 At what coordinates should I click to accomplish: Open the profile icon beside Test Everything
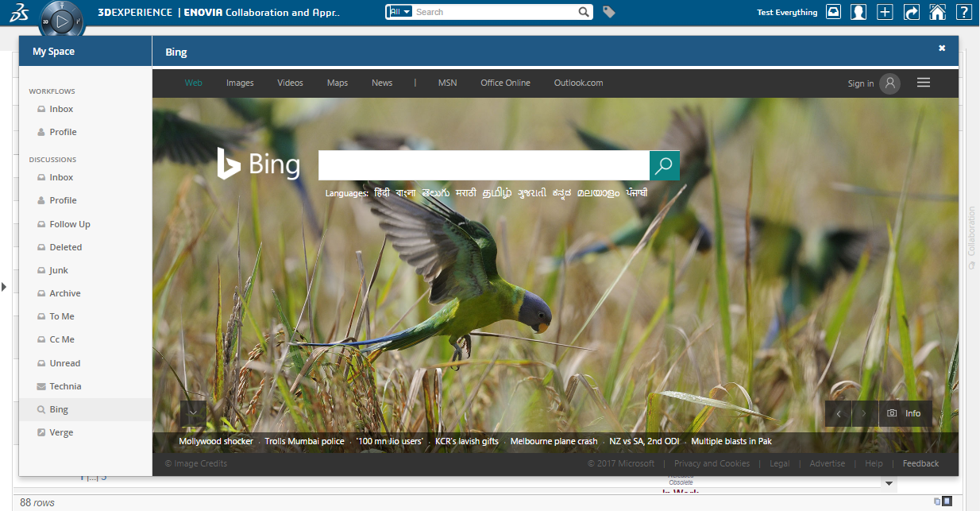pos(858,11)
